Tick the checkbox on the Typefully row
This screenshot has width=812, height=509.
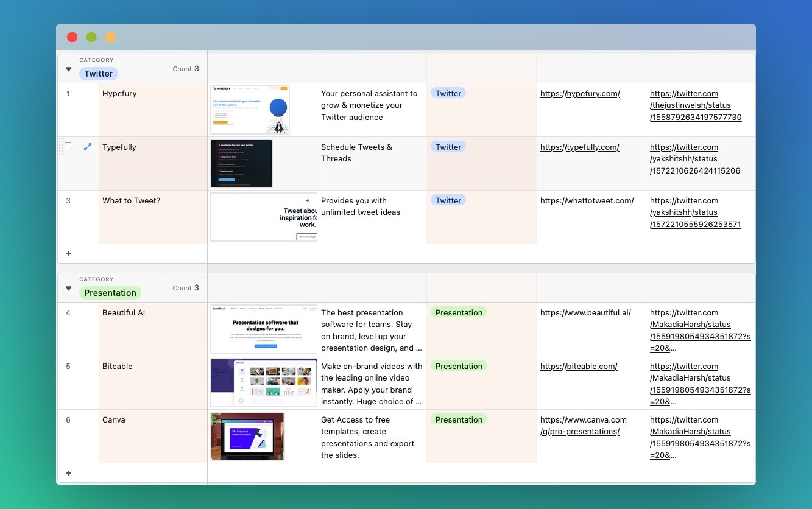tap(68, 146)
